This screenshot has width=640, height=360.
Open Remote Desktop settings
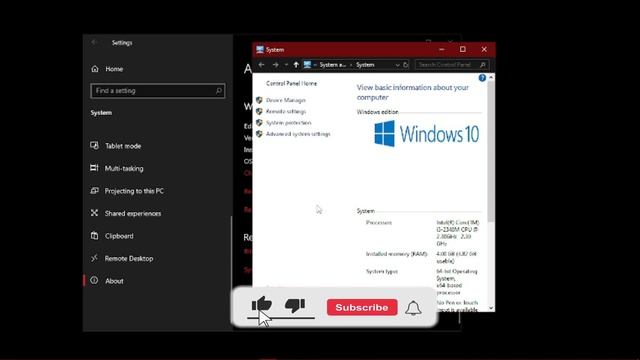(129, 258)
